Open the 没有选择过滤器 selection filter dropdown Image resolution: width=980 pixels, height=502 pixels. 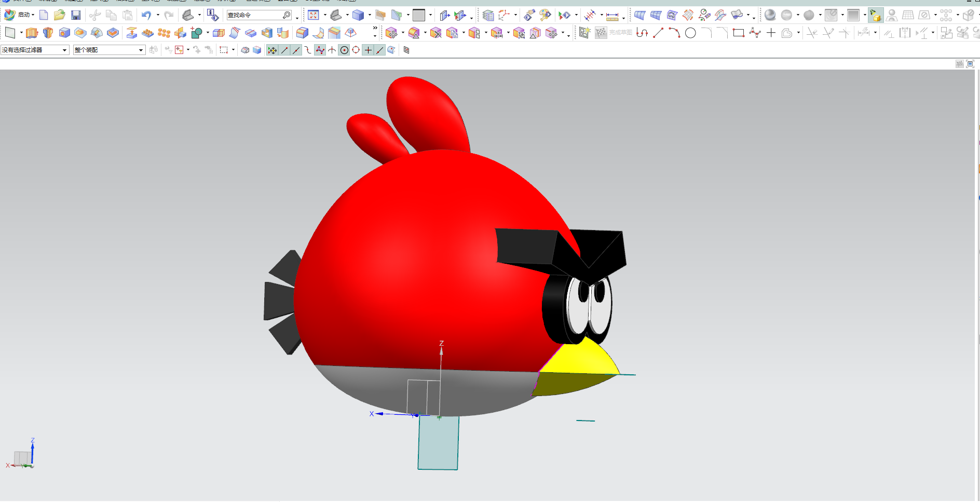(x=35, y=50)
